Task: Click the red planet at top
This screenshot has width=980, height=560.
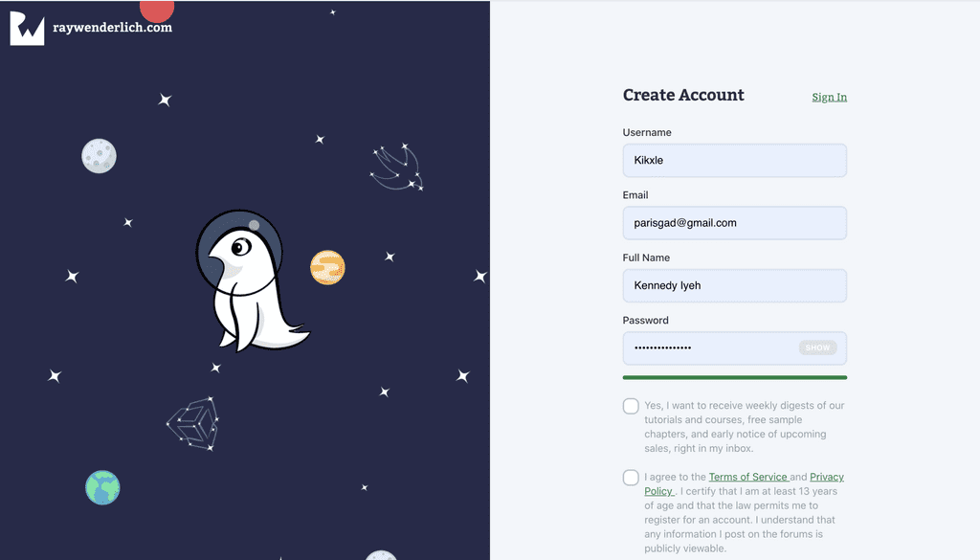Action: [157, 10]
